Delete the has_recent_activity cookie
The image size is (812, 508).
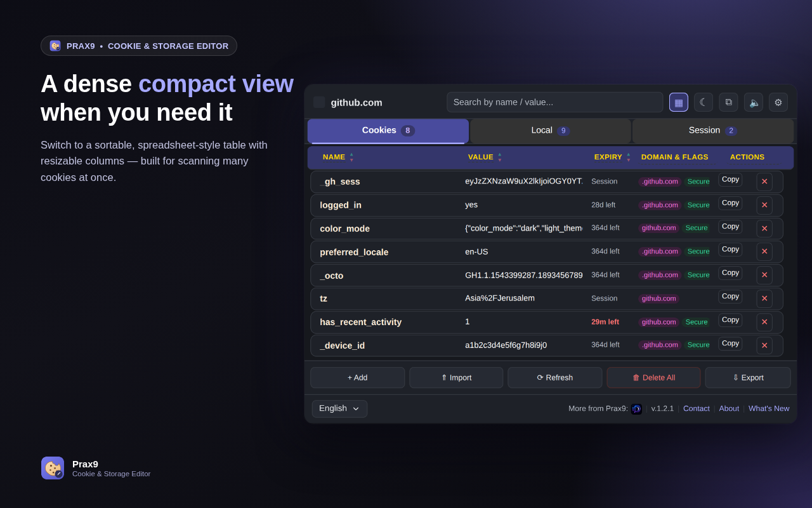click(764, 322)
